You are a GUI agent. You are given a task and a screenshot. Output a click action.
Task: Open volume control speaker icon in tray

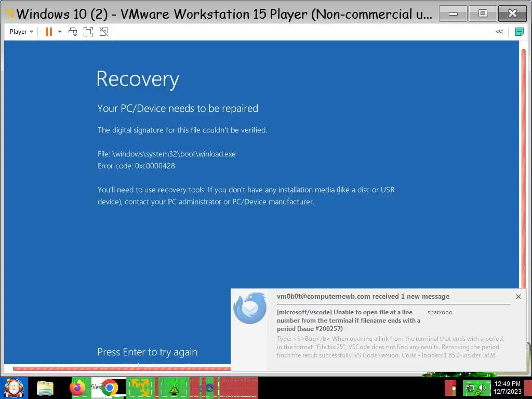click(x=482, y=388)
